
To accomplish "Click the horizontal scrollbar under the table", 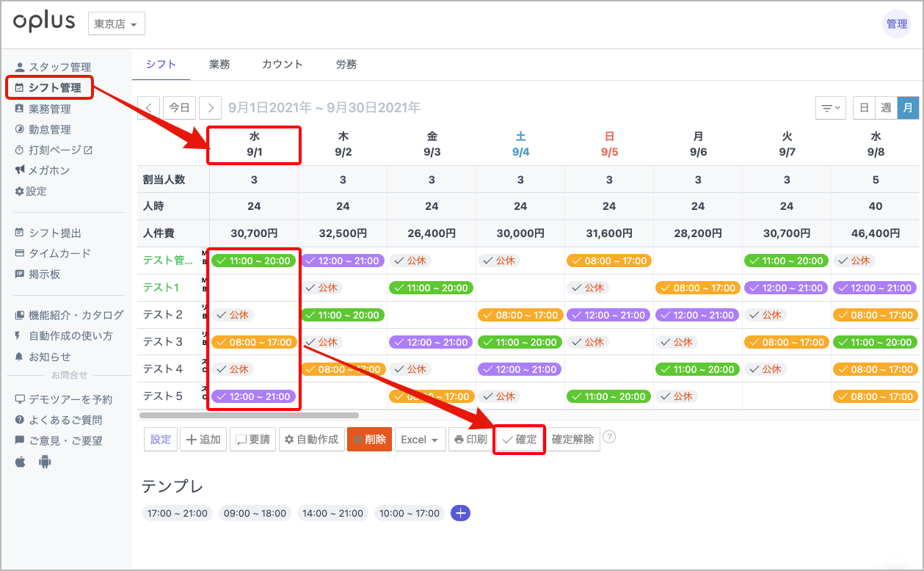I will (x=248, y=415).
